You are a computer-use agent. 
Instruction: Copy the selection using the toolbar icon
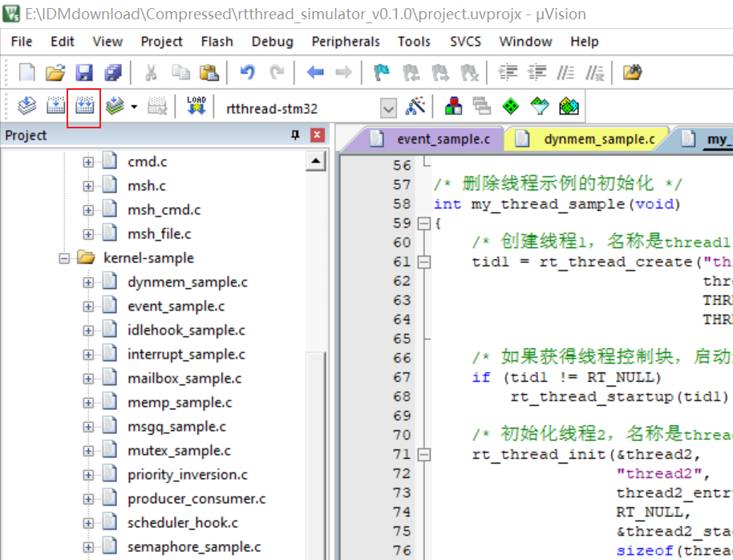[x=180, y=72]
